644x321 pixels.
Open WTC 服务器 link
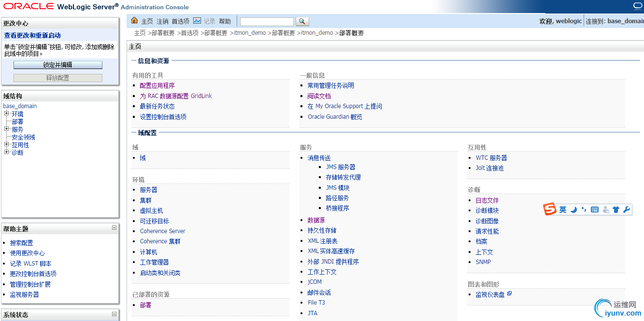pyautogui.click(x=491, y=158)
